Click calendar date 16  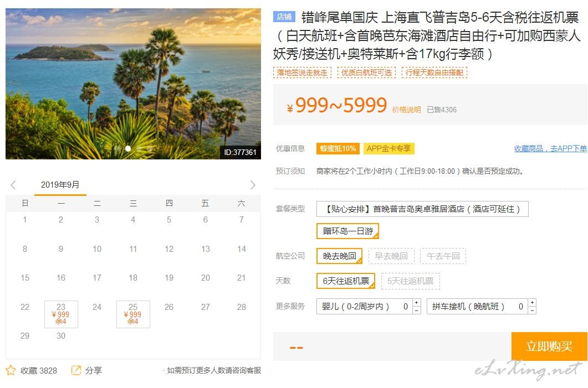(61, 278)
